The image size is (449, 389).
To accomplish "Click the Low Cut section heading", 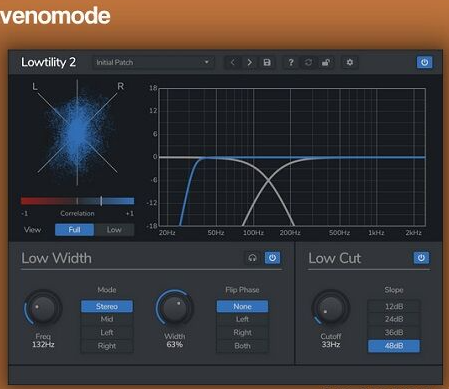I will click(335, 258).
